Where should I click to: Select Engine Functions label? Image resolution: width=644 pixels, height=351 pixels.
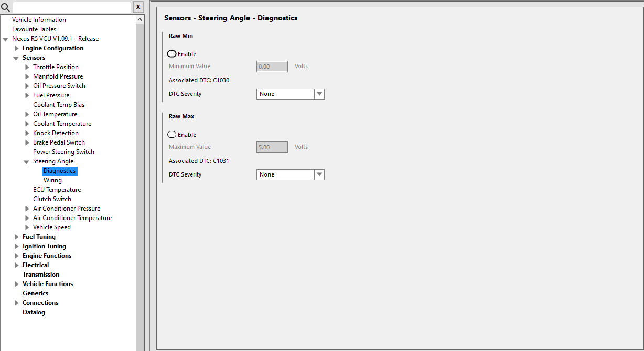click(x=47, y=256)
